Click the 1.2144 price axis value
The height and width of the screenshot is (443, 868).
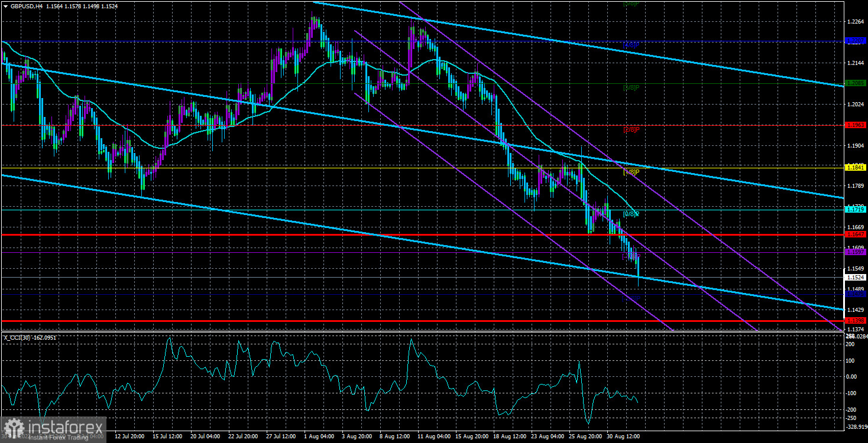coord(856,63)
